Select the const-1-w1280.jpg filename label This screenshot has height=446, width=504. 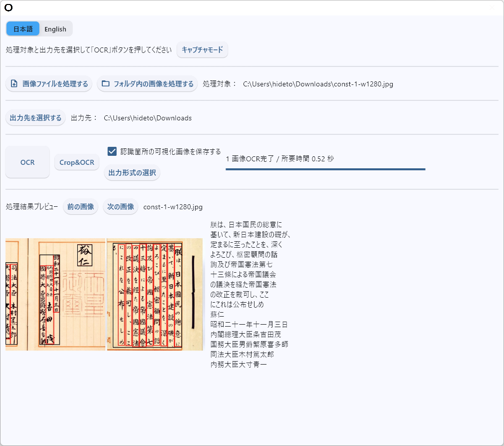click(x=172, y=206)
